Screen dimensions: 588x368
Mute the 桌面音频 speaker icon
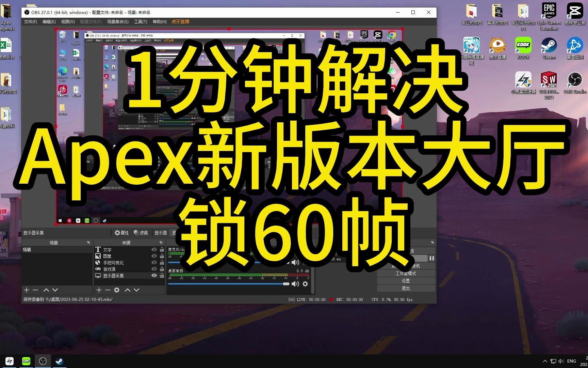click(295, 284)
